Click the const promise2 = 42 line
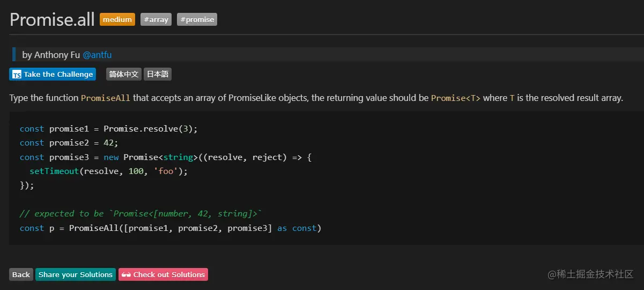644x290 pixels. (69, 143)
